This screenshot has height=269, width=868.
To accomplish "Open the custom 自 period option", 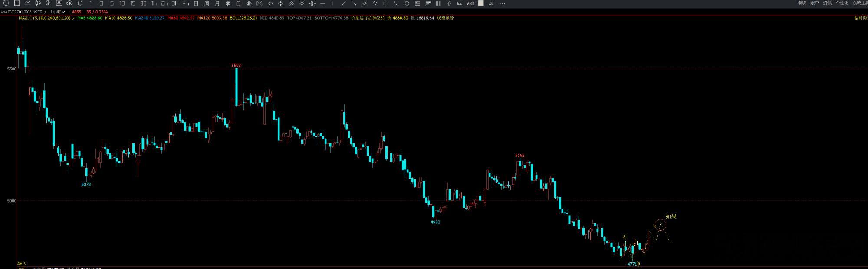I will coord(238,3).
